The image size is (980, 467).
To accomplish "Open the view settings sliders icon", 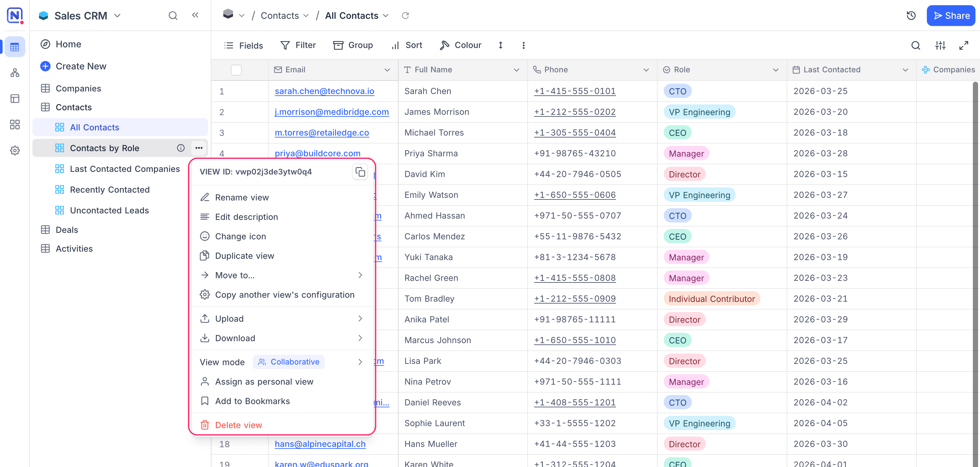I will (940, 46).
